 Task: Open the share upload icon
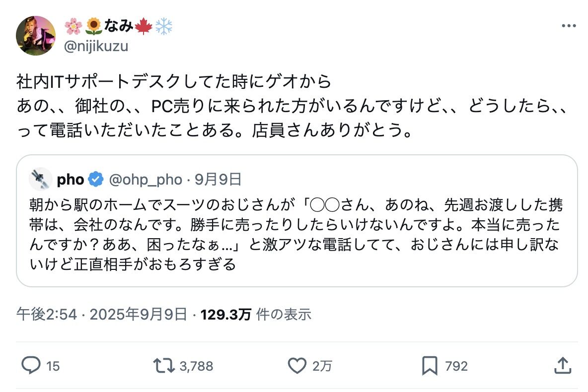[x=563, y=365]
